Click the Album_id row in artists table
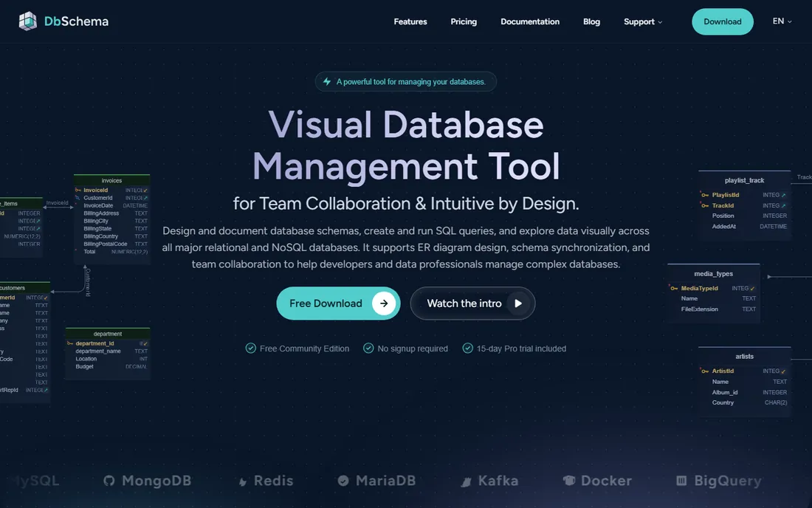Image resolution: width=812 pixels, height=508 pixels. [745, 392]
